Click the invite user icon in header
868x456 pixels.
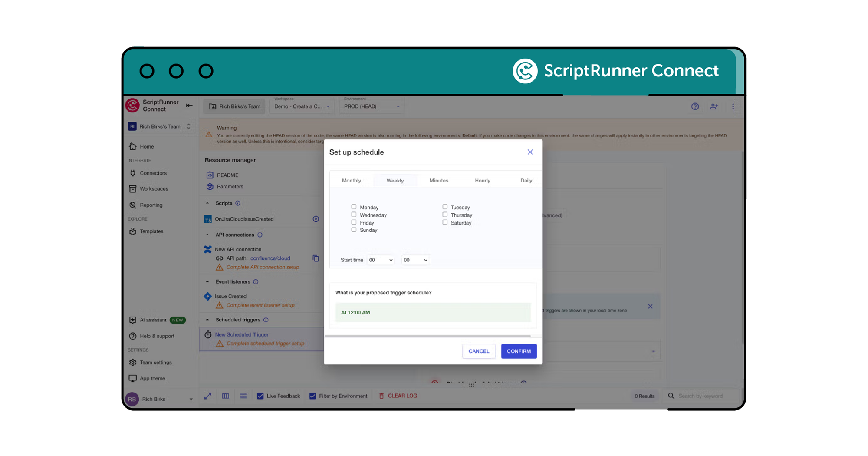click(x=714, y=106)
